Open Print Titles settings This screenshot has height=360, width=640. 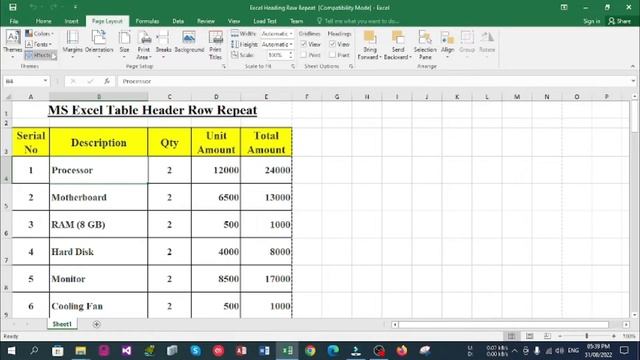point(215,45)
